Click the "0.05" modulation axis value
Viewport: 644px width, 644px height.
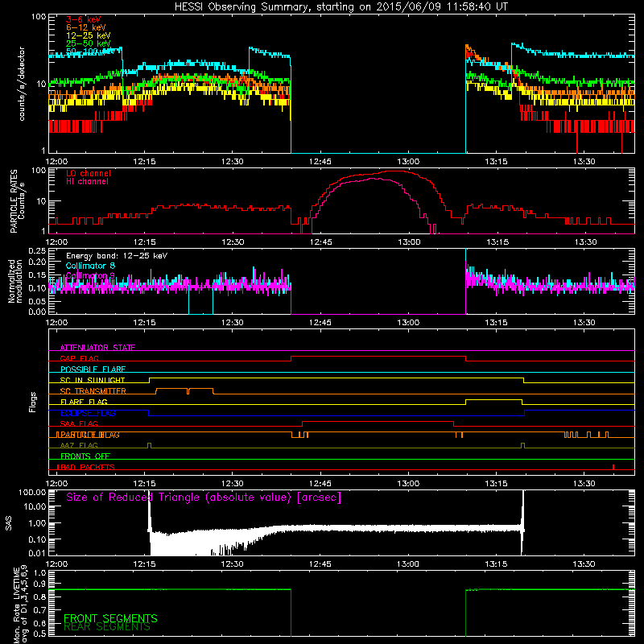pyautogui.click(x=37, y=301)
